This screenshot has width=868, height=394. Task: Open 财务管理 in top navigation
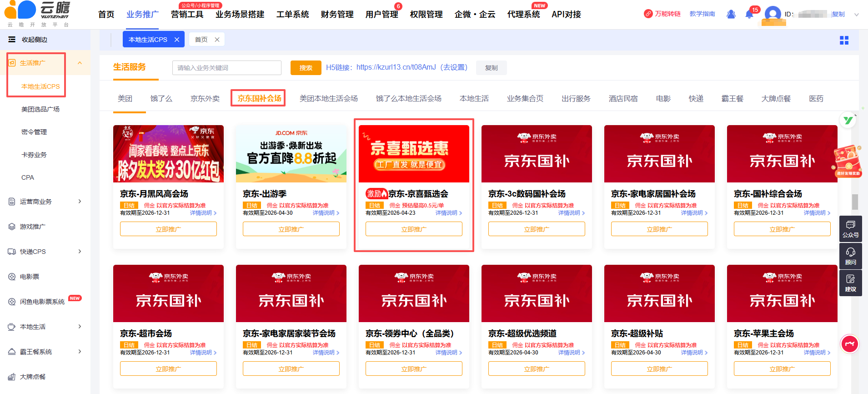(337, 15)
